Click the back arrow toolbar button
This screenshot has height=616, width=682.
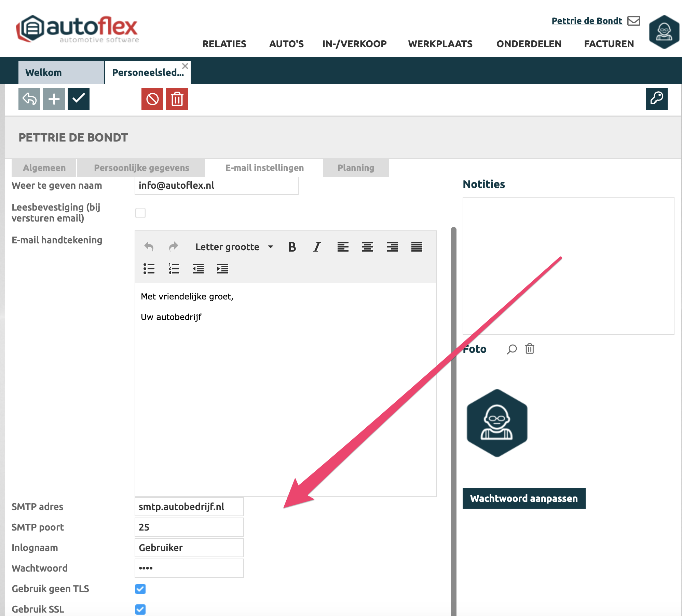[29, 99]
